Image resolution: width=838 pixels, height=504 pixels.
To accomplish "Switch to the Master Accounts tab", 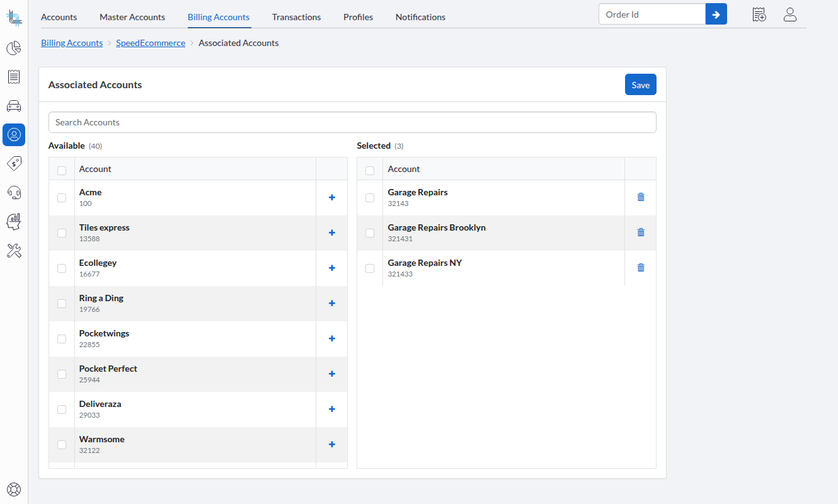I will [132, 17].
